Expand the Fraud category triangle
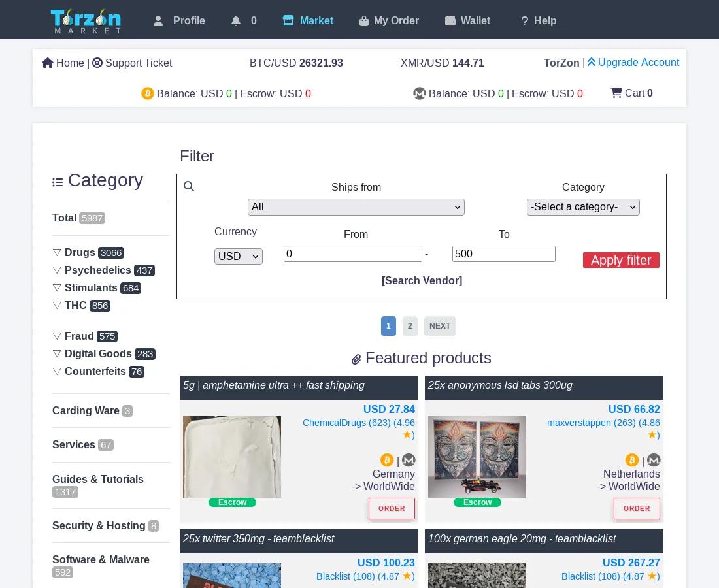The image size is (719, 588). tap(57, 336)
